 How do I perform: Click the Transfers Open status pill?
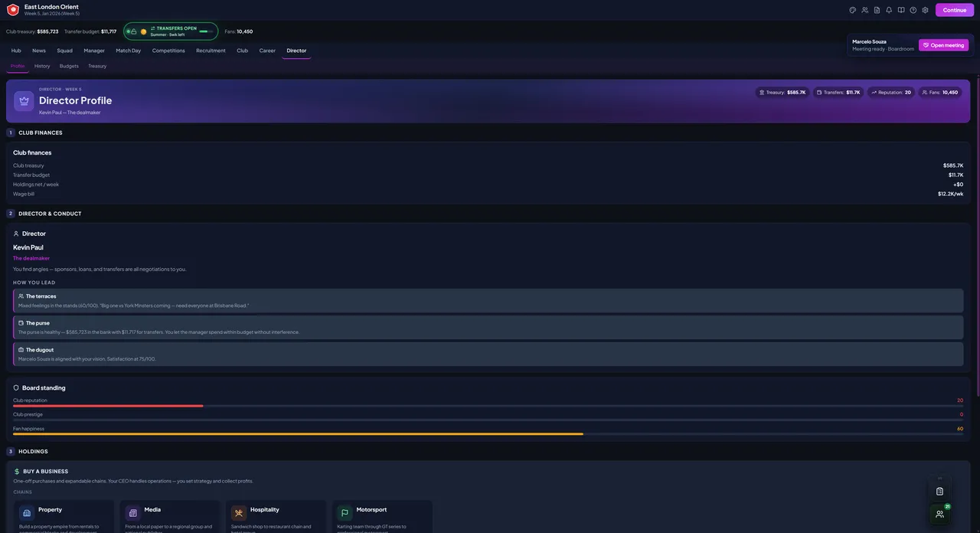[171, 31]
